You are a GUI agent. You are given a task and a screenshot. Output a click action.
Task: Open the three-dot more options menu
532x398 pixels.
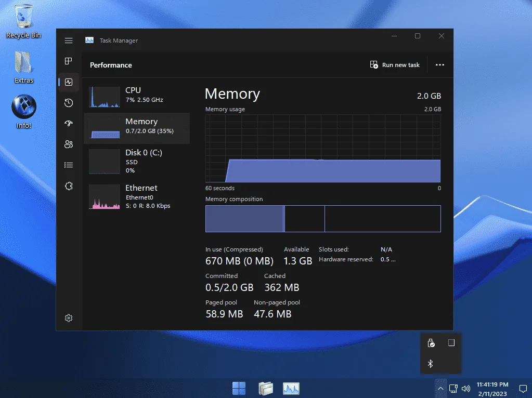[440, 65]
